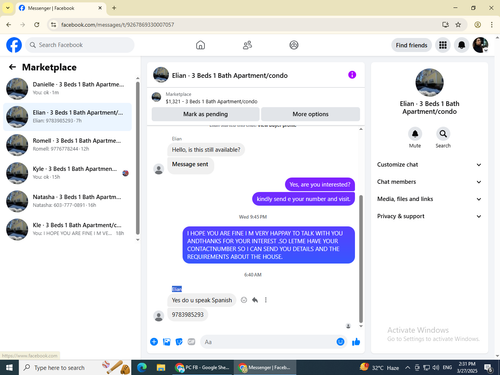Screen dimensions: 500x375
Task: Open emoji picker in message box
Action: [340, 342]
